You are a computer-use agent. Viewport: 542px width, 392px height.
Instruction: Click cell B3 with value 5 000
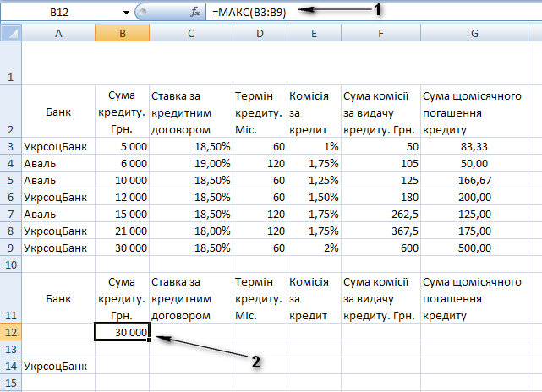tap(122, 146)
